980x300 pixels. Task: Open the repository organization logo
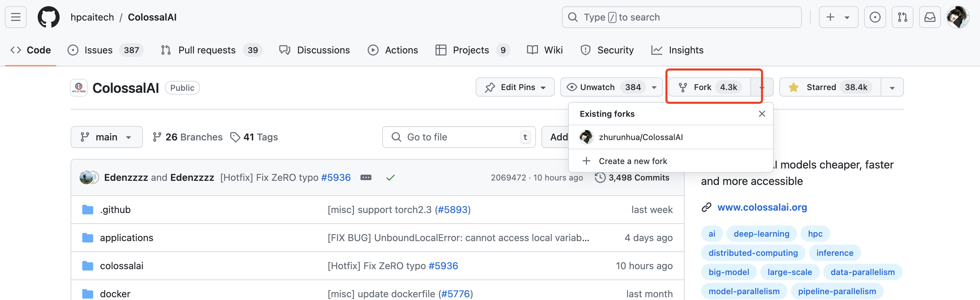click(x=79, y=87)
